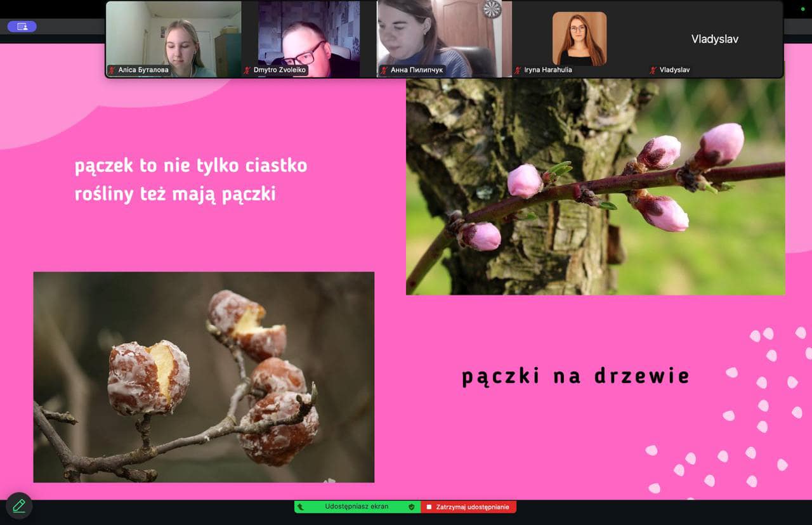
Task: Click the 'pączki na drzewie' caption text
Action: point(575,377)
